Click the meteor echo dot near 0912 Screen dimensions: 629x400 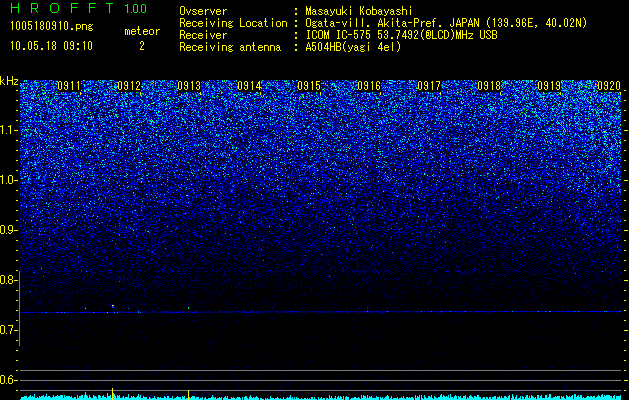(x=113, y=306)
